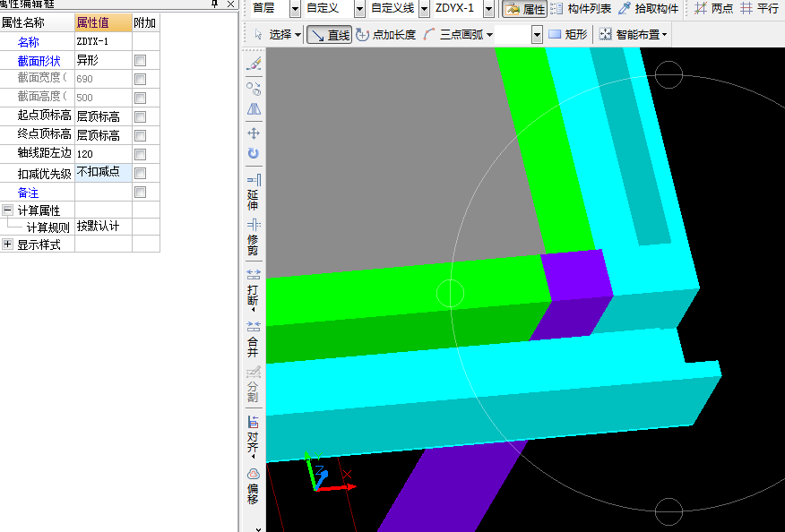Open the 智能布置 dropdown arrow
785x532 pixels.
pos(664,35)
